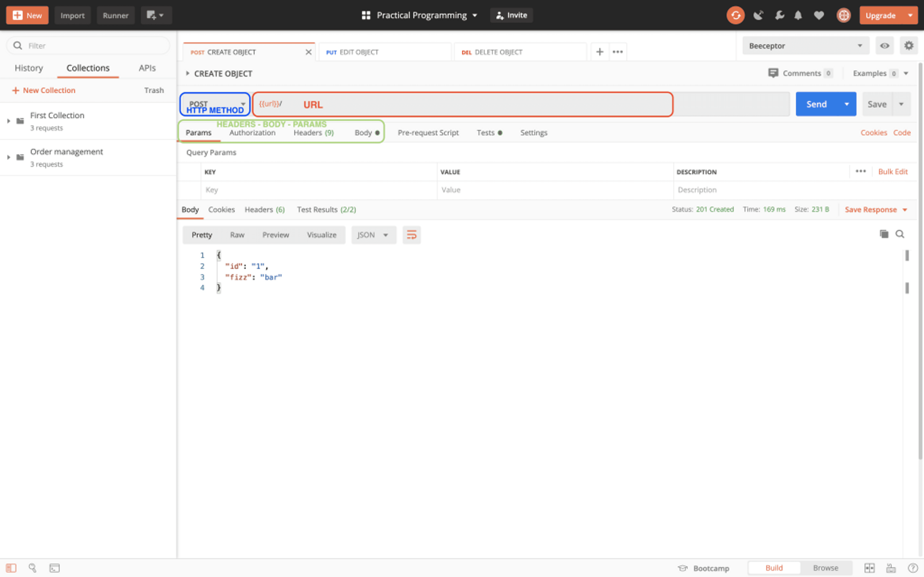Switch to the EDIT OBJECT tab

pyautogui.click(x=359, y=52)
